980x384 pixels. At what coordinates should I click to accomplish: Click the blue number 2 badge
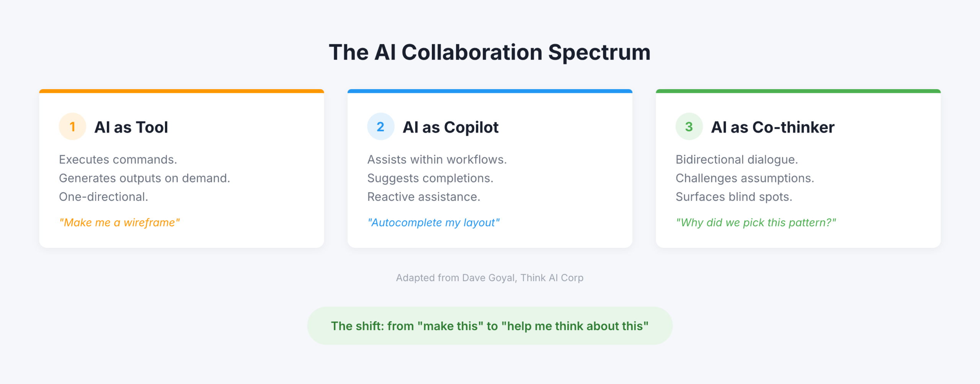[x=381, y=127]
